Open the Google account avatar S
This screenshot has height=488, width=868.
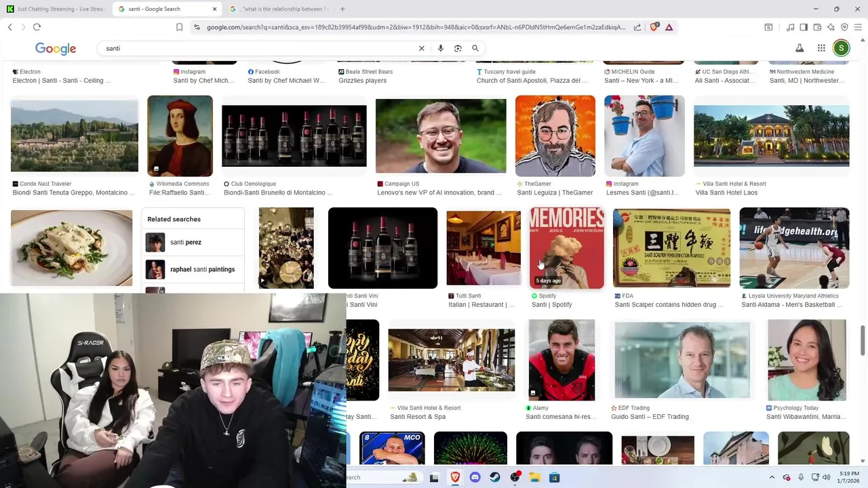coord(841,48)
